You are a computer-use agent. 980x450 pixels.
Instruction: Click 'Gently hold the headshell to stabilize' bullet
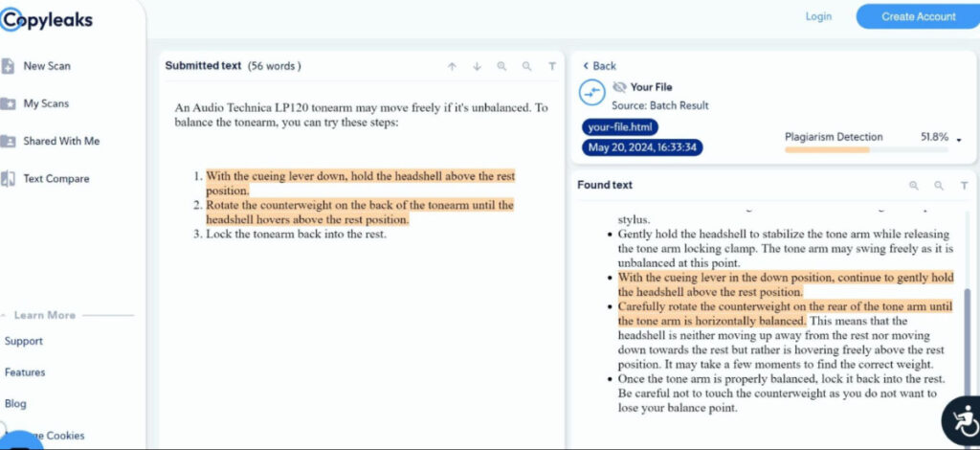click(x=785, y=249)
